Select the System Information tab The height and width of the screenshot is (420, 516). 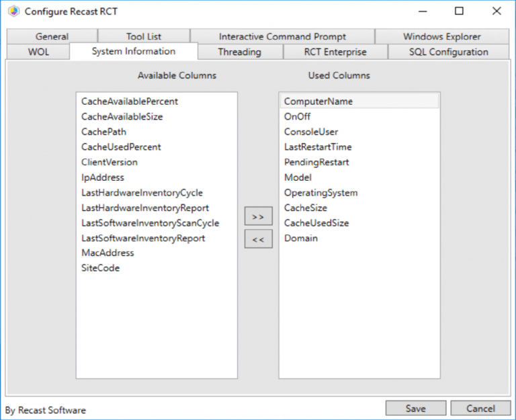pyautogui.click(x=134, y=51)
